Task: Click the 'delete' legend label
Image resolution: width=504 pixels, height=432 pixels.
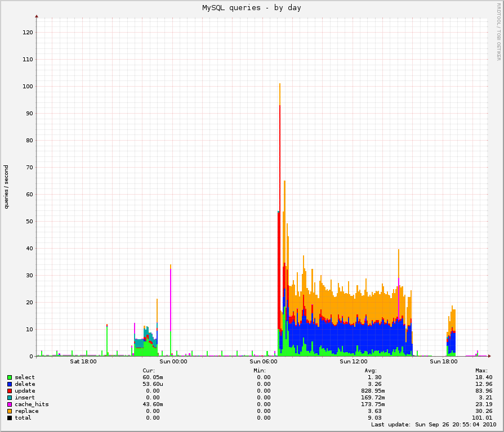Action: click(25, 384)
